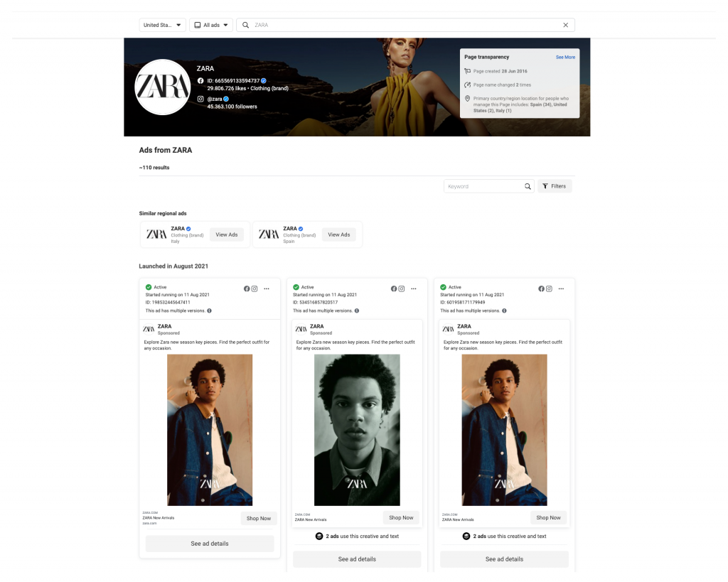Click the 'Ads from ZARA' heading
Image resolution: width=728 pixels, height=582 pixels.
pyautogui.click(x=165, y=150)
